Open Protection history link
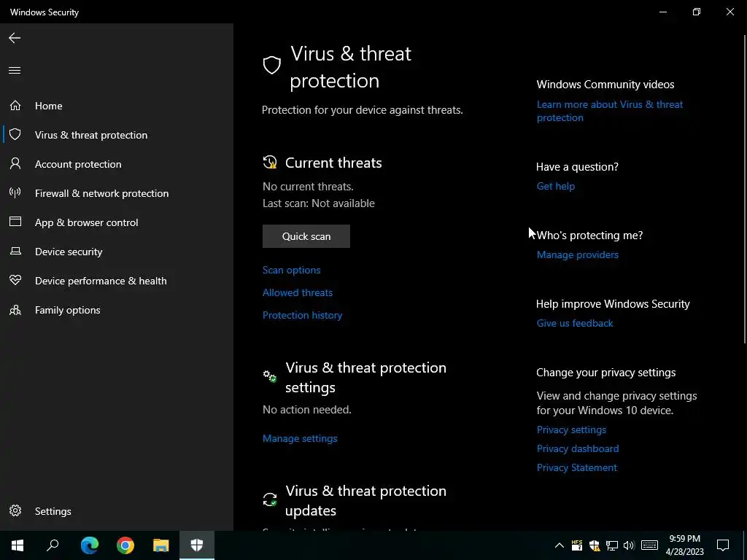This screenshot has height=560, width=747. [303, 315]
